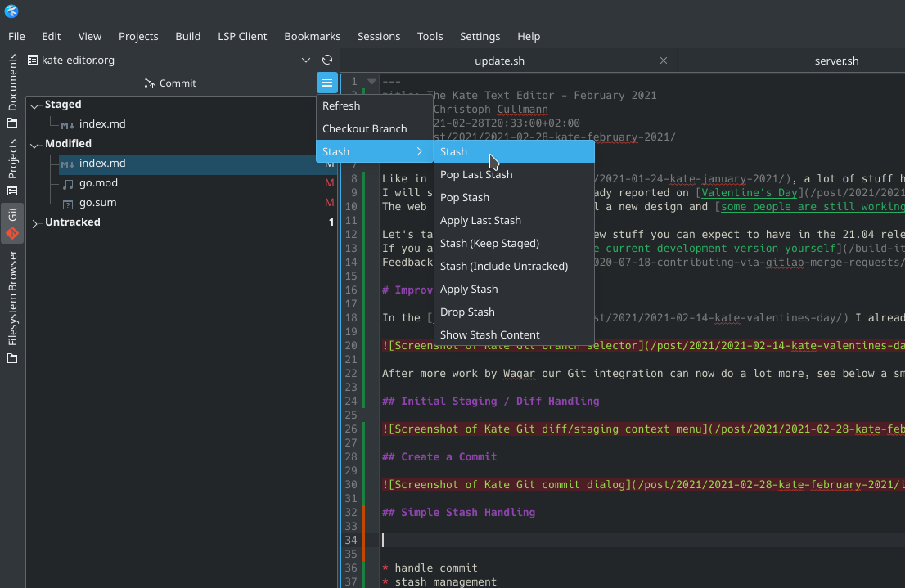Image resolution: width=905 pixels, height=588 pixels.
Task: Choose Apply Last Stash
Action: 514,221
